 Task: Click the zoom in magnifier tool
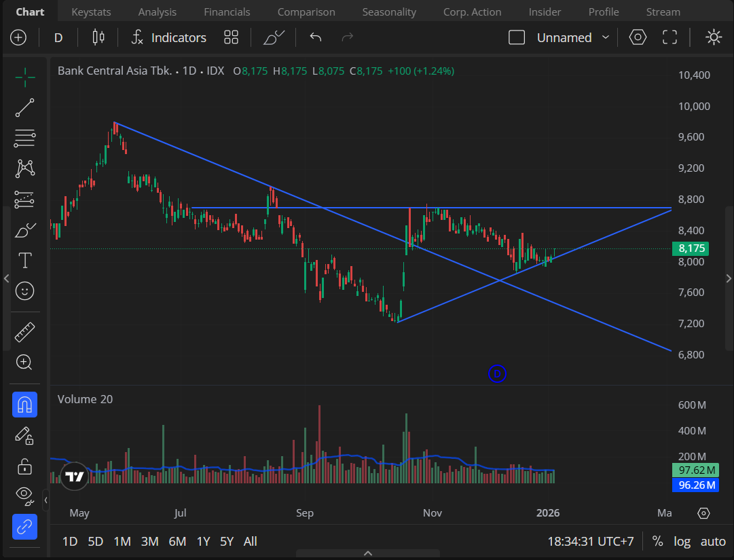(x=25, y=362)
